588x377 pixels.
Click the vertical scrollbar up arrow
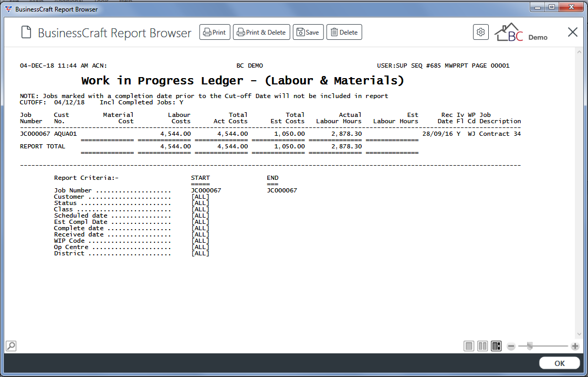point(579,52)
